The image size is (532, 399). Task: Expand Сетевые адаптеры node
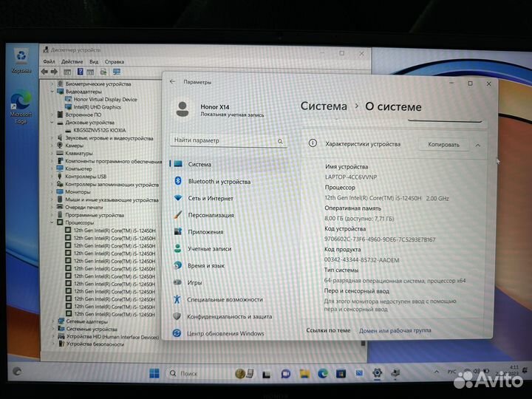[x=53, y=321]
